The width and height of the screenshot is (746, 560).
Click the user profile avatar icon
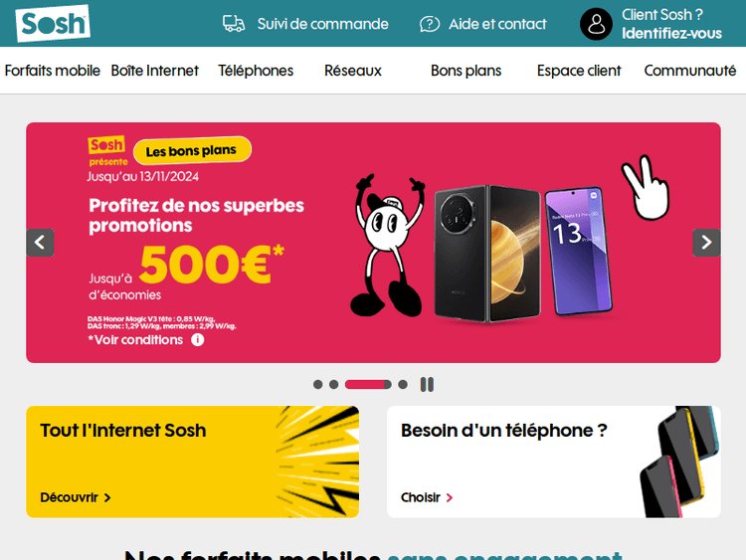(x=596, y=24)
